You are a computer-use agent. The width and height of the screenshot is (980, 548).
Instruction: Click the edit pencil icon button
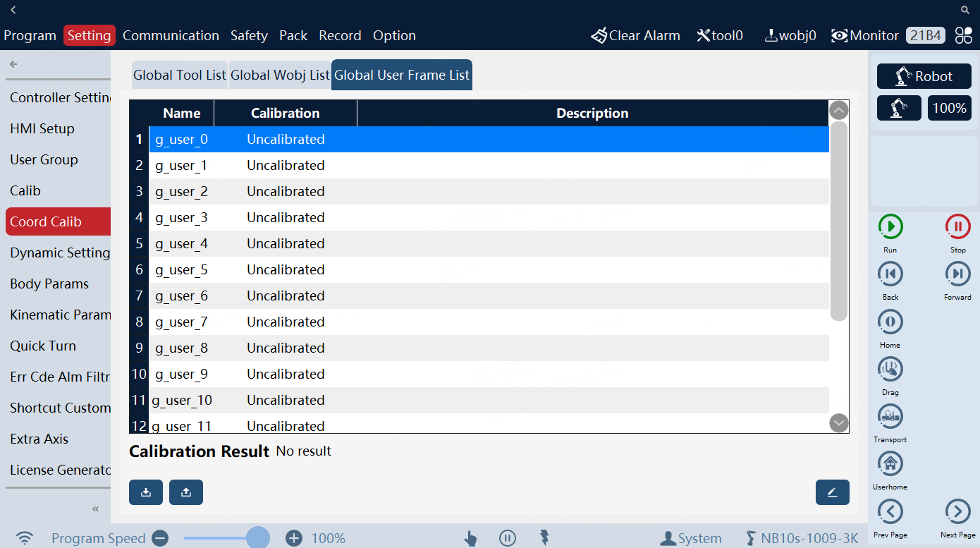[832, 492]
